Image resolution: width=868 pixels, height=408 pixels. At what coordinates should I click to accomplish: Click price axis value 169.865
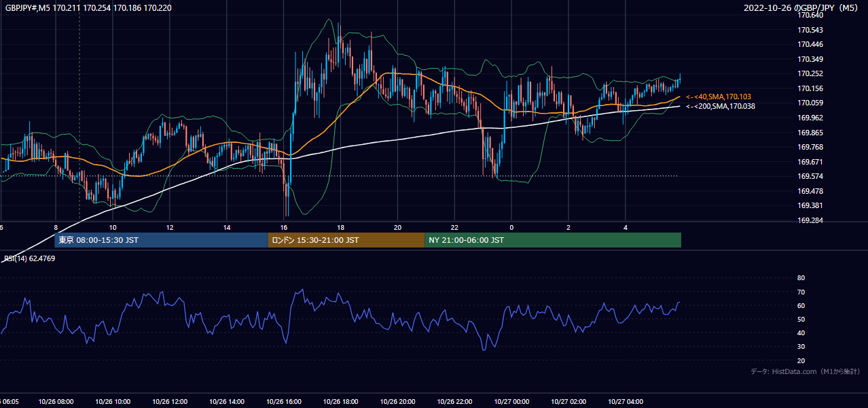pyautogui.click(x=811, y=133)
